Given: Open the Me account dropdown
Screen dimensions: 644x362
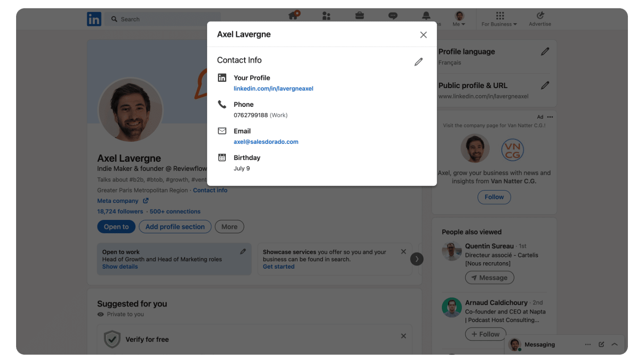Looking at the screenshot, I should point(459,19).
